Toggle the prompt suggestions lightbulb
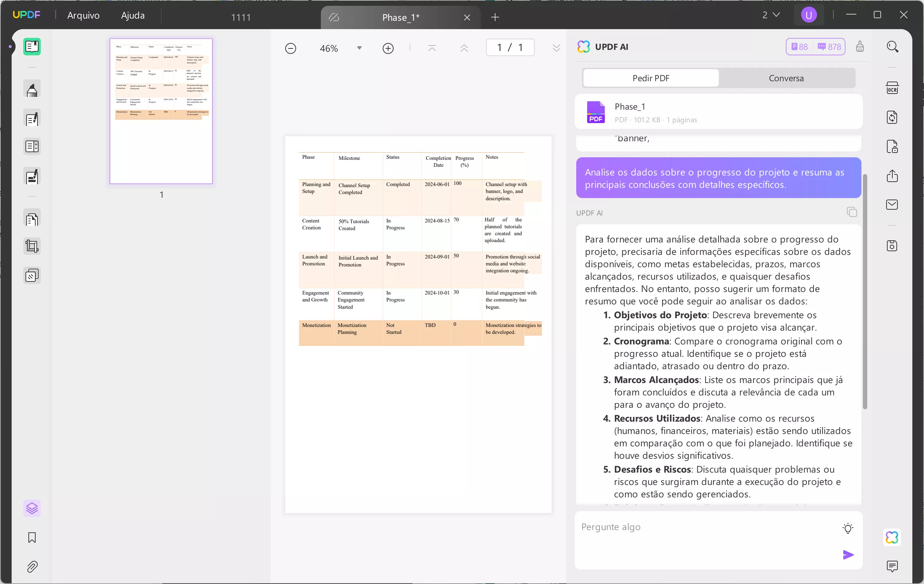 click(x=848, y=528)
